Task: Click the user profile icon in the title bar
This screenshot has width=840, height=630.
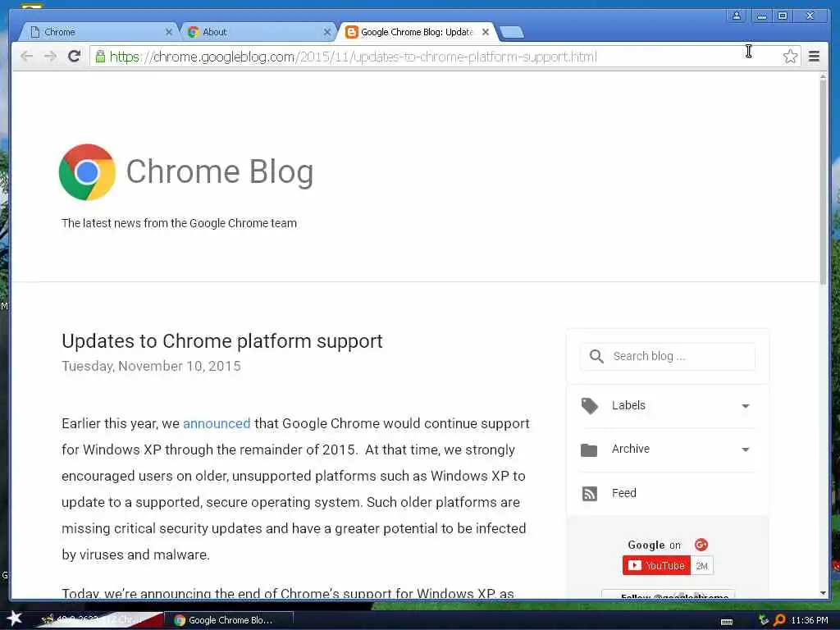Action: 737,16
